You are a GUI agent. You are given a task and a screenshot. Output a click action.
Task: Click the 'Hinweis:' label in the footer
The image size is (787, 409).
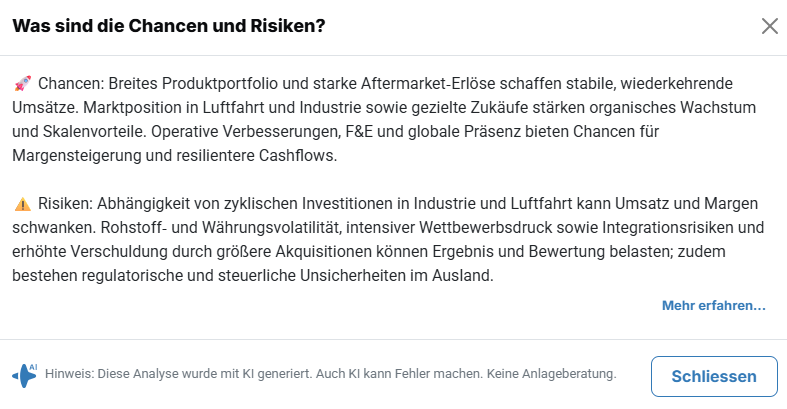(x=68, y=373)
